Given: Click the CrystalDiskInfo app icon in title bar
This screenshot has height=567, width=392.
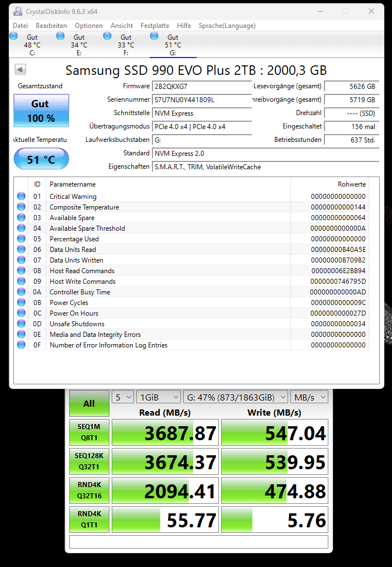Looking at the screenshot, I should click(18, 11).
